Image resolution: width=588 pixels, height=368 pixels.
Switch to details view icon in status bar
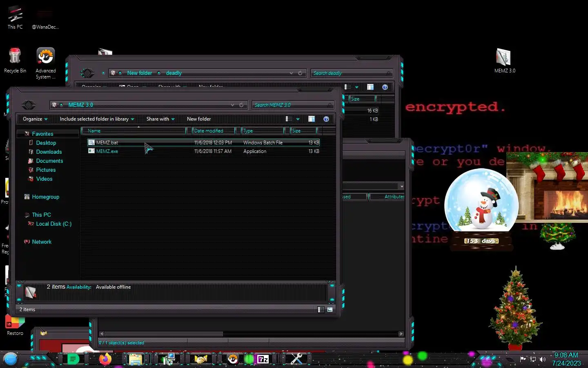click(x=321, y=310)
